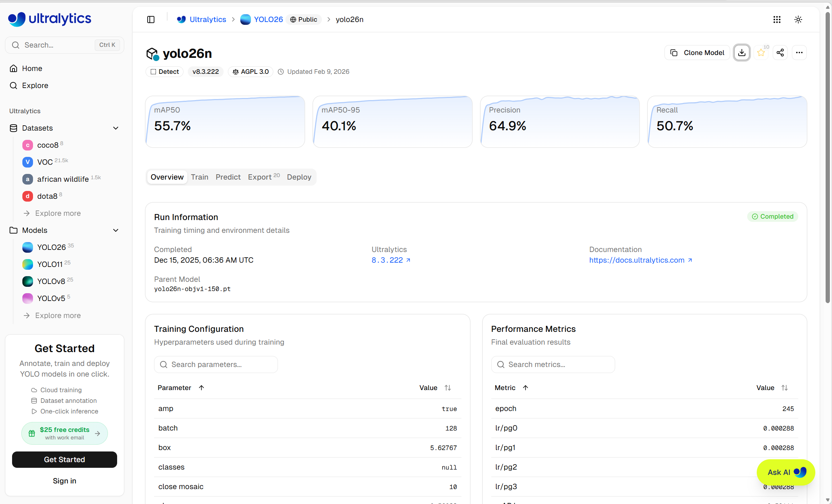Select the close mosaic parameter row
832x504 pixels.
tap(308, 487)
